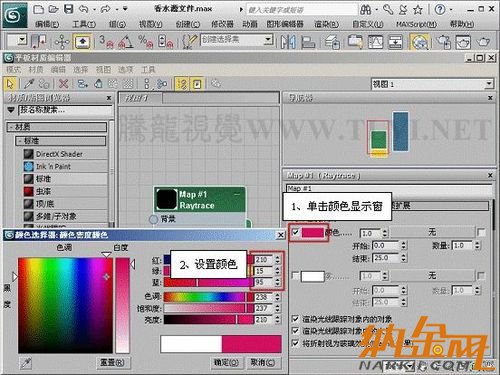500x375 pixels.
Task: Click the help question mark icon
Action: pos(440,10)
